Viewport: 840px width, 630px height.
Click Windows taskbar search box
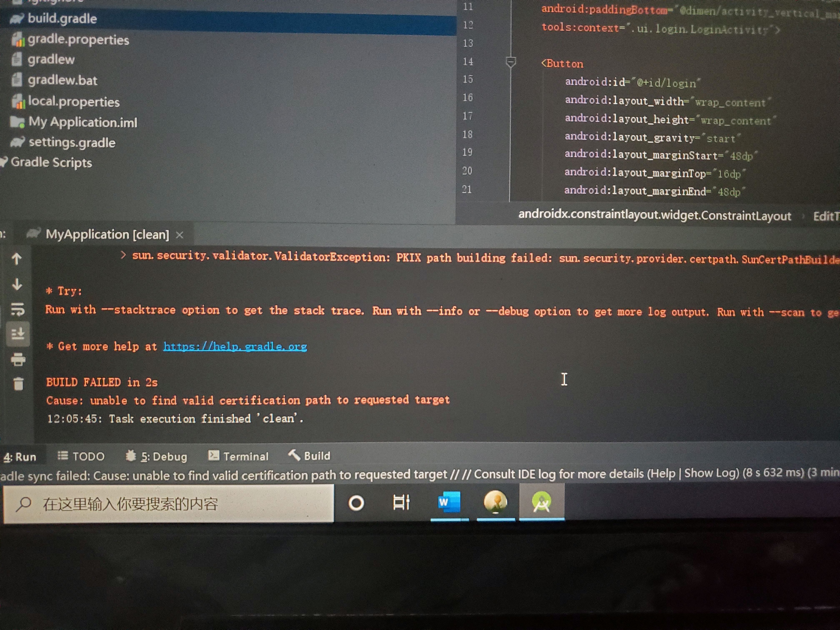point(169,504)
